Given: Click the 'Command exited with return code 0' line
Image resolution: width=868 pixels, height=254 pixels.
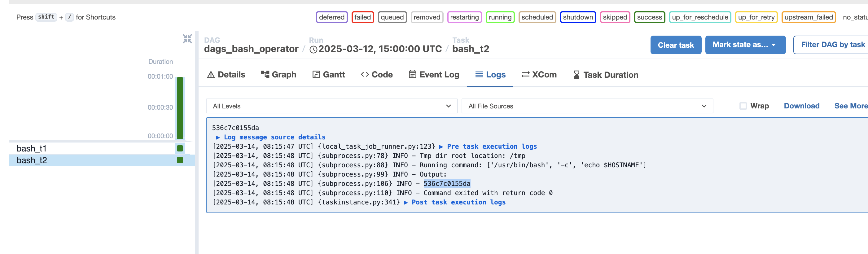Looking at the screenshot, I should pyautogui.click(x=383, y=193).
